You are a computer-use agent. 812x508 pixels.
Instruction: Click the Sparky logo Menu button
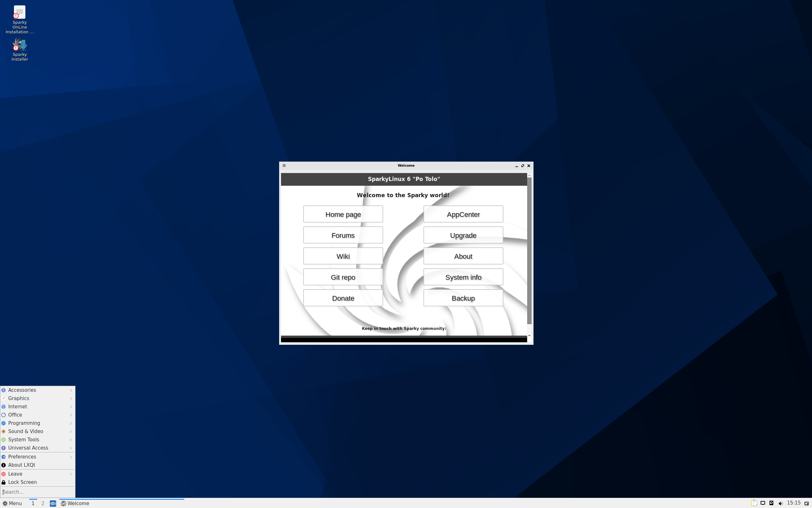tap(12, 503)
